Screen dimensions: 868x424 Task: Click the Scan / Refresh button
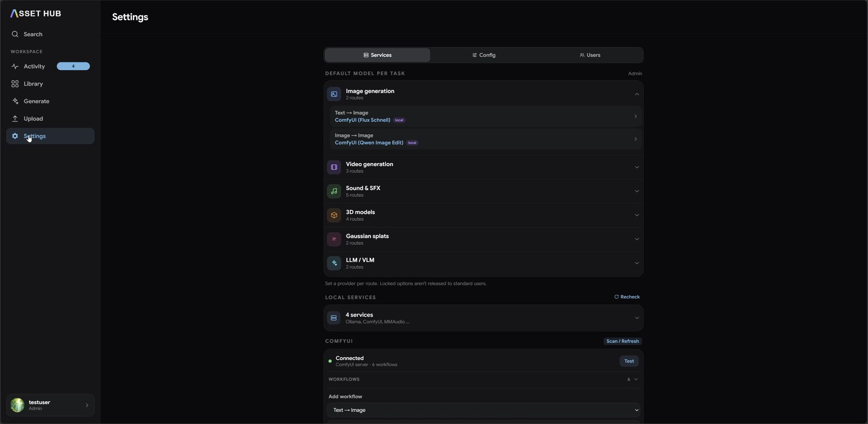[x=623, y=341]
